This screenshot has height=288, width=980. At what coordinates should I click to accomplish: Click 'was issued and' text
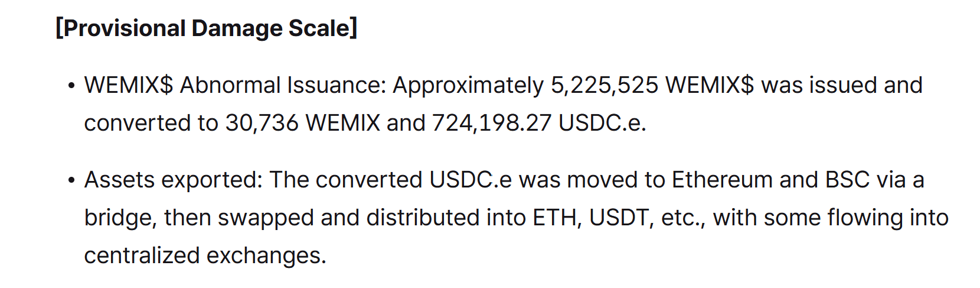pyautogui.click(x=842, y=85)
